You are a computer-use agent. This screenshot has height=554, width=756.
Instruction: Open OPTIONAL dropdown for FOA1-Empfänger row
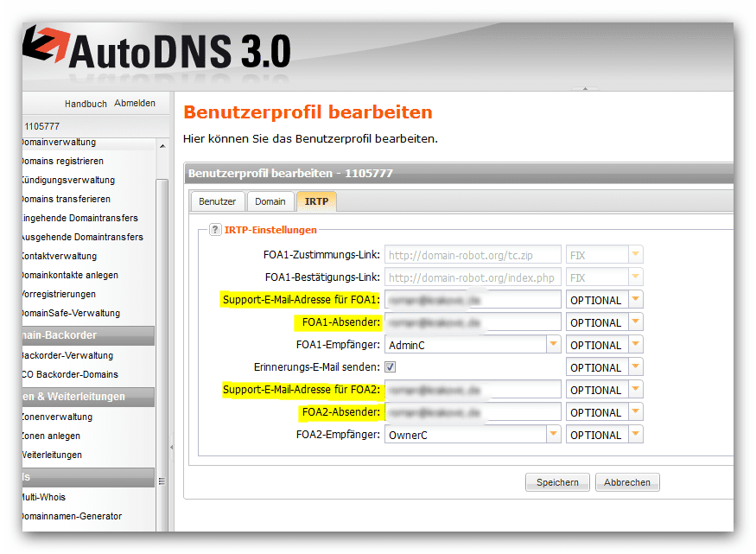[635, 344]
